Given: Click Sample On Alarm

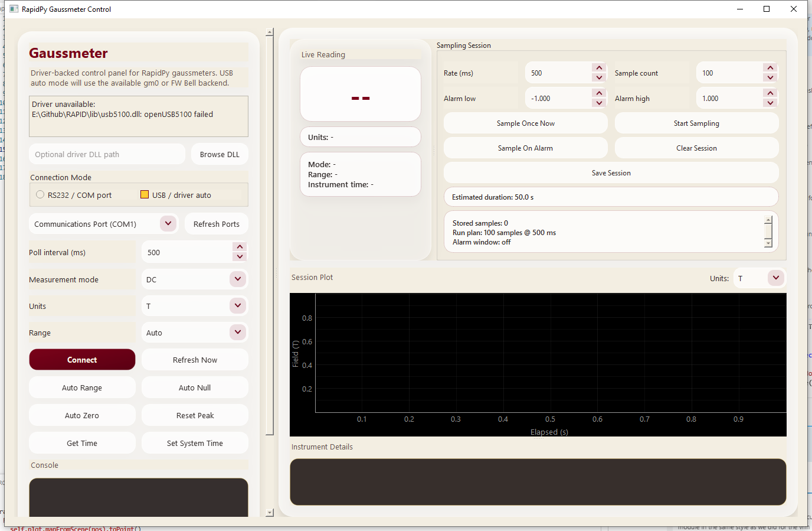Looking at the screenshot, I should pyautogui.click(x=526, y=148).
